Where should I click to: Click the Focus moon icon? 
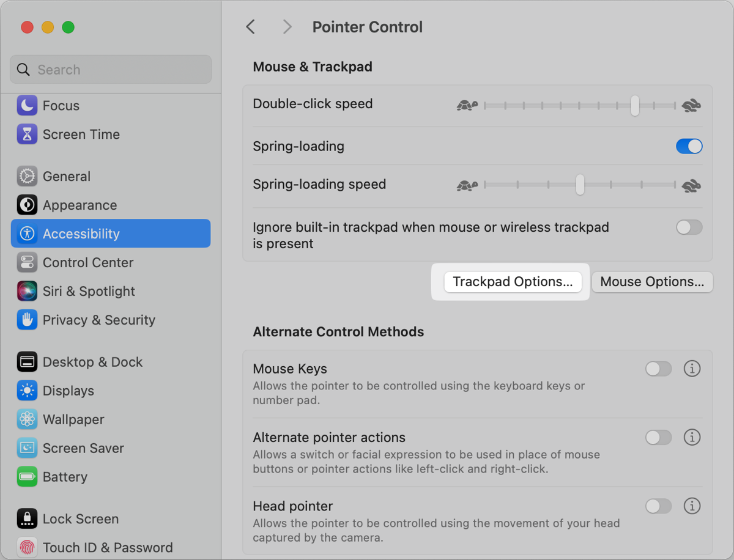[27, 106]
